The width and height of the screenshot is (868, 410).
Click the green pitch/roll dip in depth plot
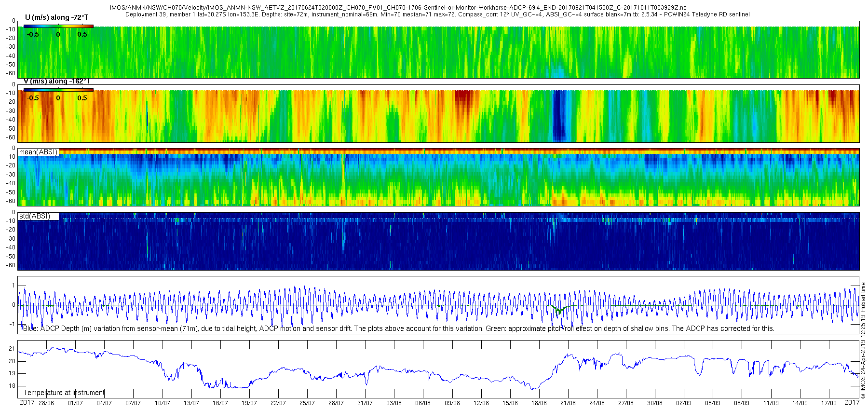[559, 310]
